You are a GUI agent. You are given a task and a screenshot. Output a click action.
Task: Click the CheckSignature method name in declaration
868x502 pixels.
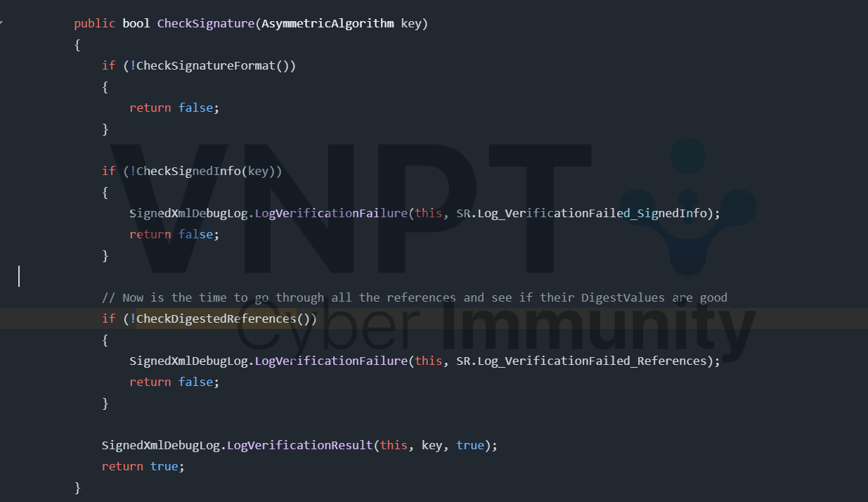pos(205,23)
